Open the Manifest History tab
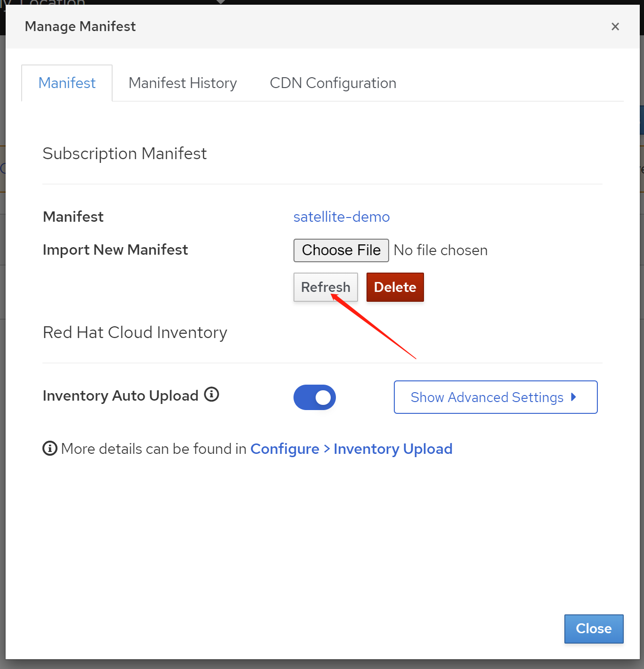 click(x=182, y=83)
